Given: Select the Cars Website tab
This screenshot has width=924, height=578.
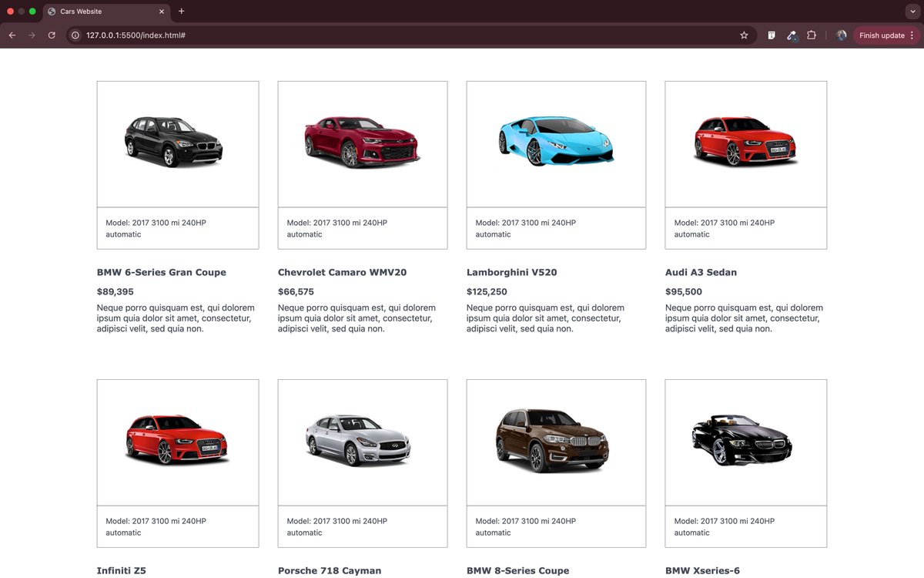Looking at the screenshot, I should click(x=106, y=12).
